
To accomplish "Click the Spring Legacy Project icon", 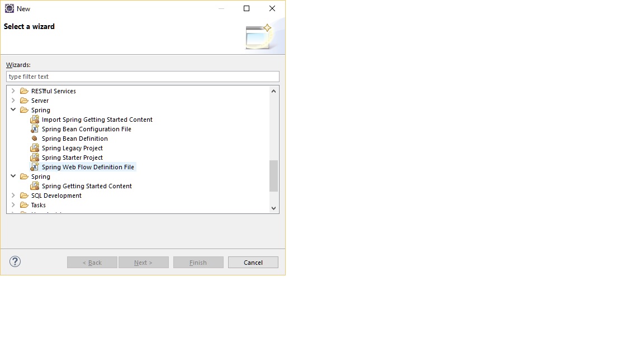I will [35, 147].
